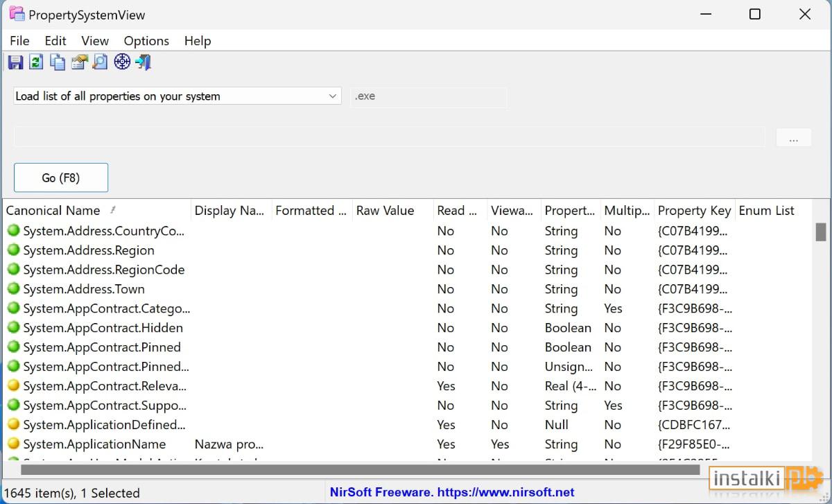Click green icon beside System.AppContract.Catego...
832x504 pixels.
point(13,309)
